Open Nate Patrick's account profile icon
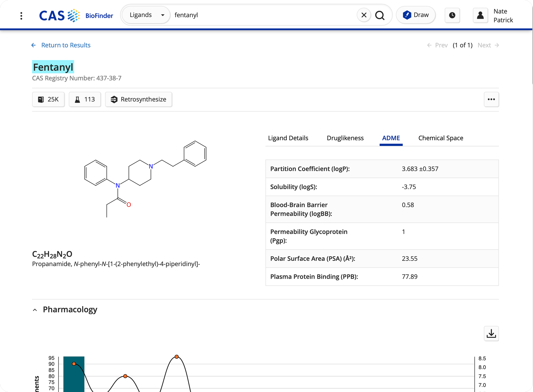This screenshot has height=392, width=533. [480, 15]
